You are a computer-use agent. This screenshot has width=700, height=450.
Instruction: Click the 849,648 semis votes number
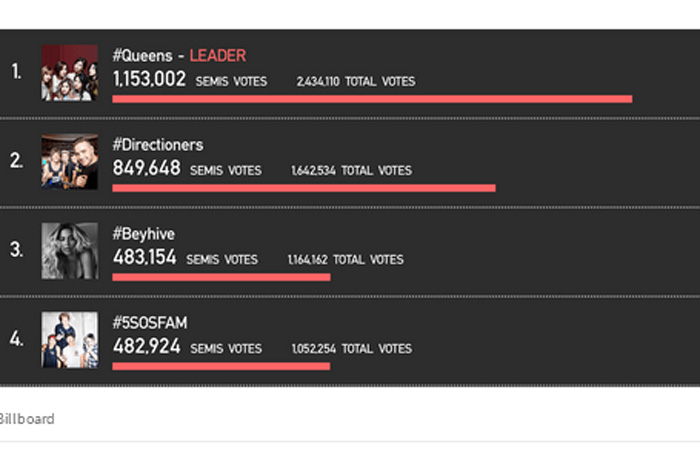click(147, 169)
